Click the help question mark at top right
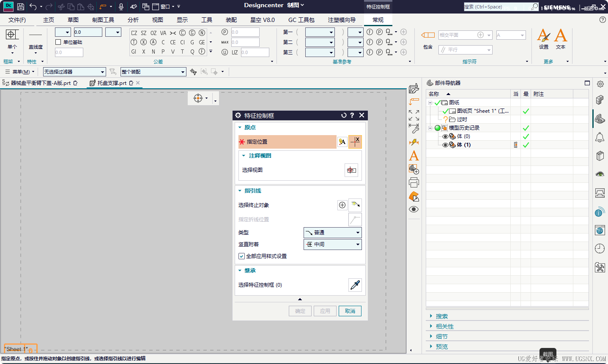 [x=603, y=20]
